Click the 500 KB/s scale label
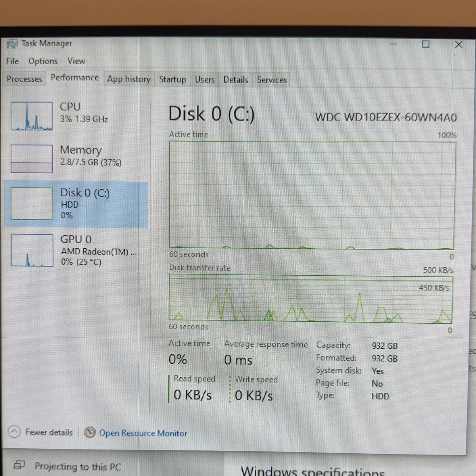The image size is (476, 476). tap(438, 270)
